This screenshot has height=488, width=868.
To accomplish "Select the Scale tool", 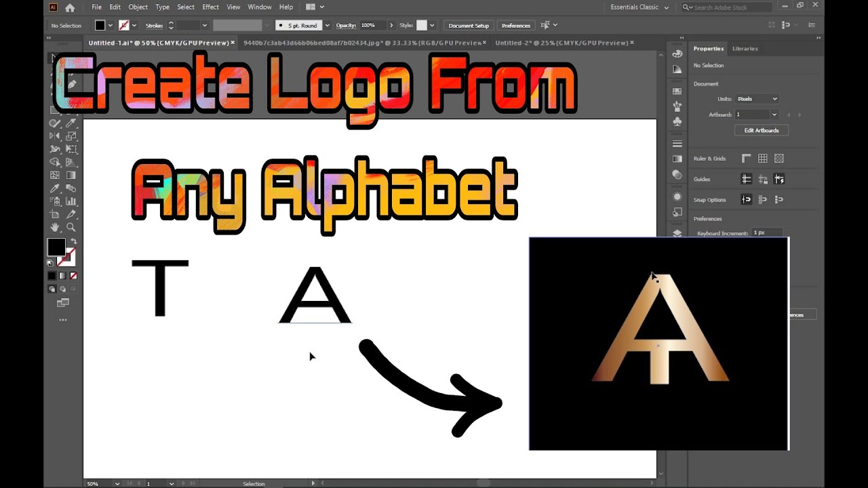I will pyautogui.click(x=71, y=136).
